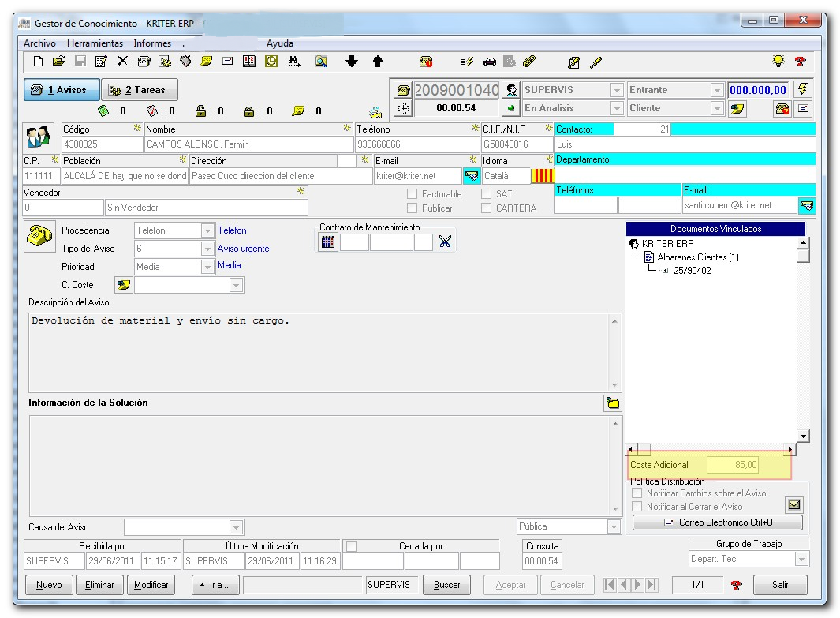The width and height of the screenshot is (840, 618).
Task: Click the yellow telephone Procedencia icon
Action: 39,236
